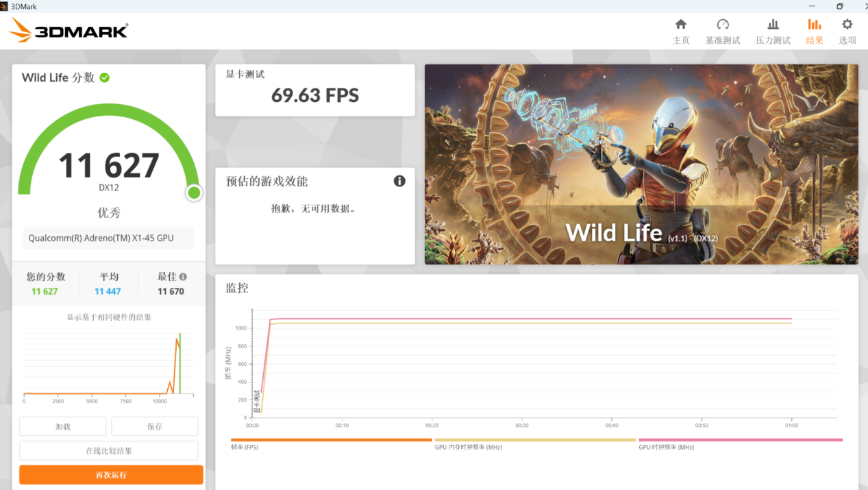Click the 3DMark logo in the header
Viewport: 868px width, 490px height.
(69, 31)
